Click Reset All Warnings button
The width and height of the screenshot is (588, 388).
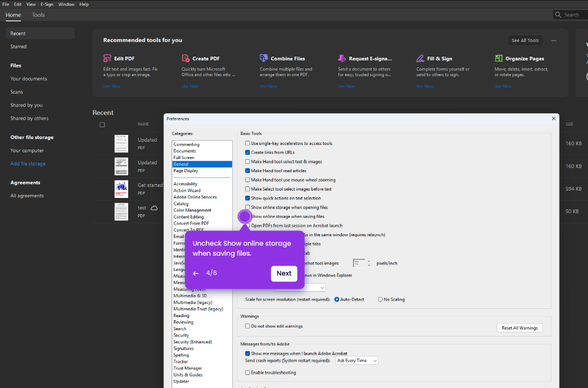(519, 328)
